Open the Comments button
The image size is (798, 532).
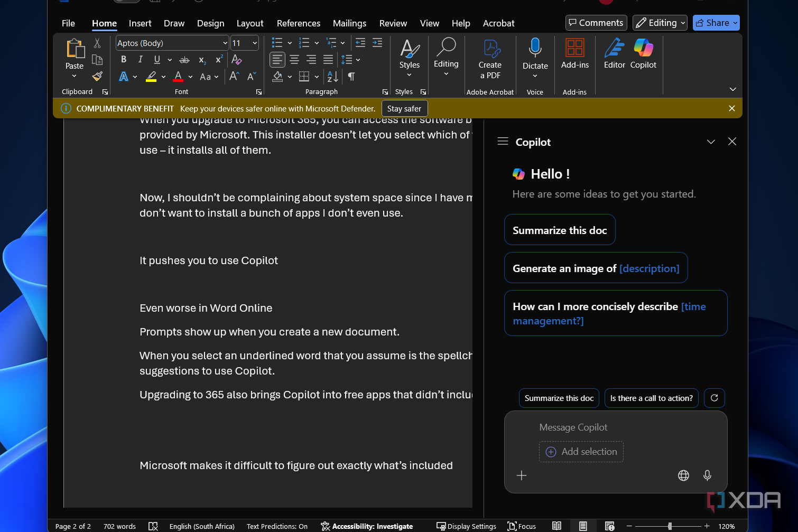pos(596,23)
